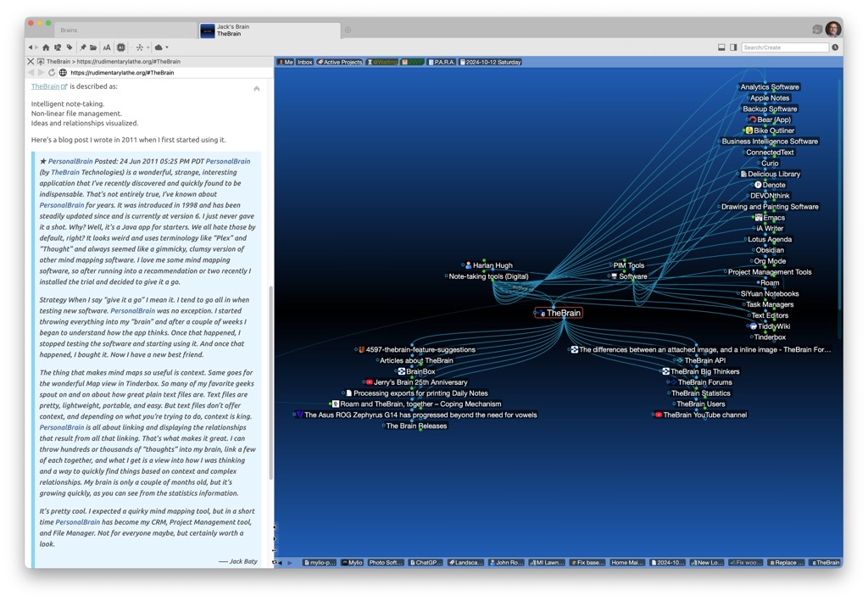Open the Active Projects pin

339,63
